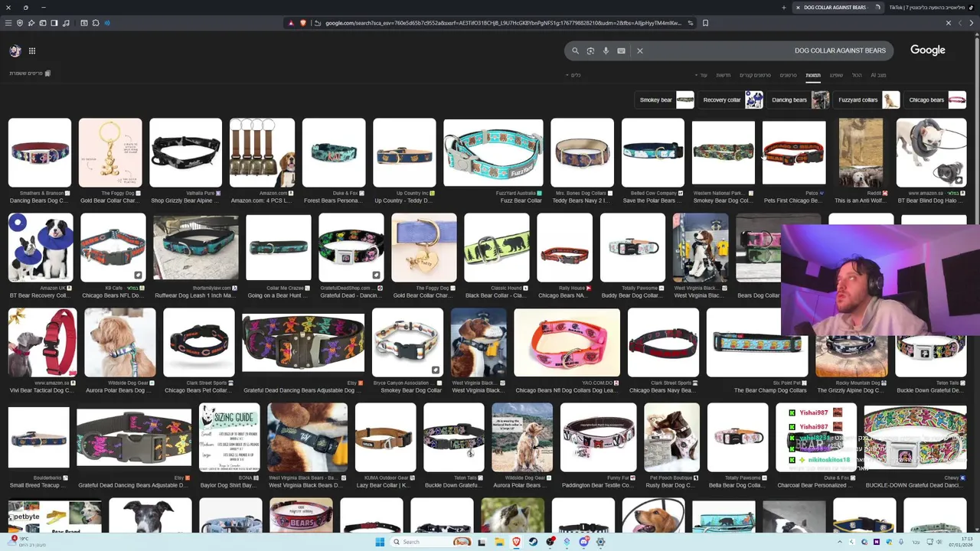Toggle the browser sidebar panel icon
The width and height of the screenshot is (980, 551).
click(54, 23)
